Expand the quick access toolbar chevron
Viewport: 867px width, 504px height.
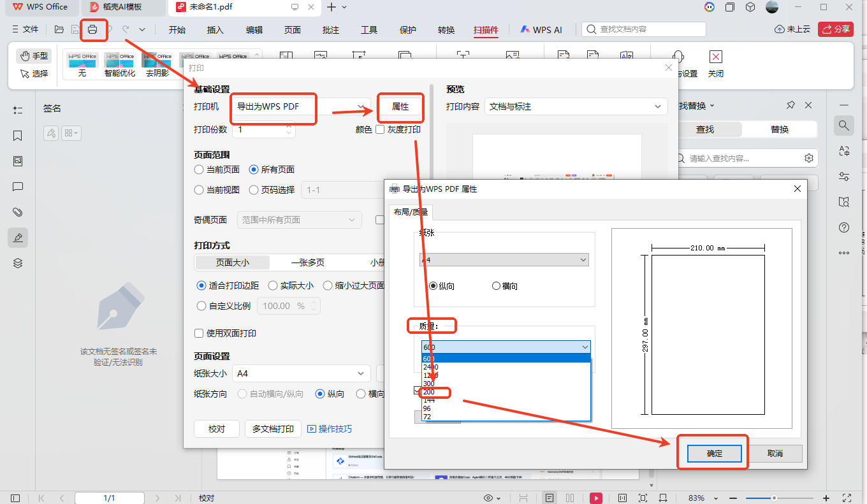tap(142, 29)
